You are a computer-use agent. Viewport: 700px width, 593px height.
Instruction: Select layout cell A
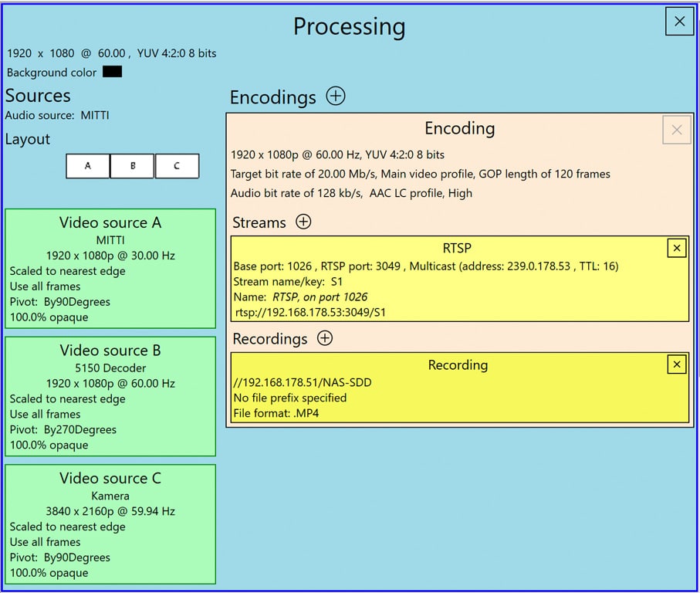pos(88,166)
